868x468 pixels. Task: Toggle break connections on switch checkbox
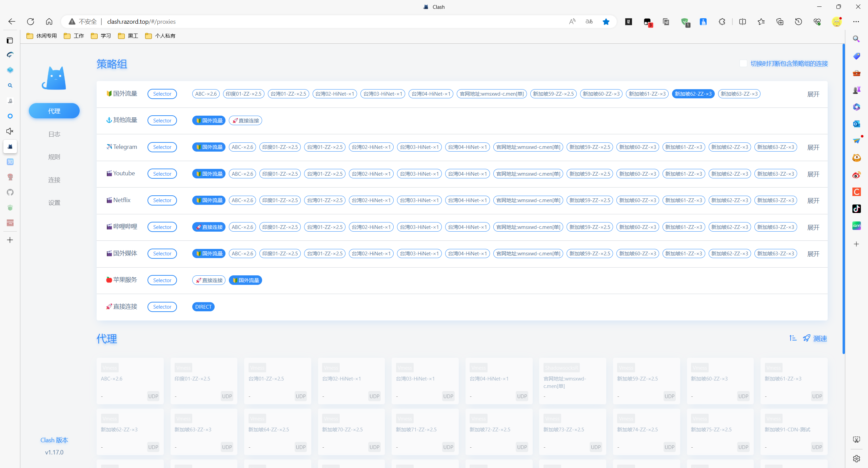point(743,63)
